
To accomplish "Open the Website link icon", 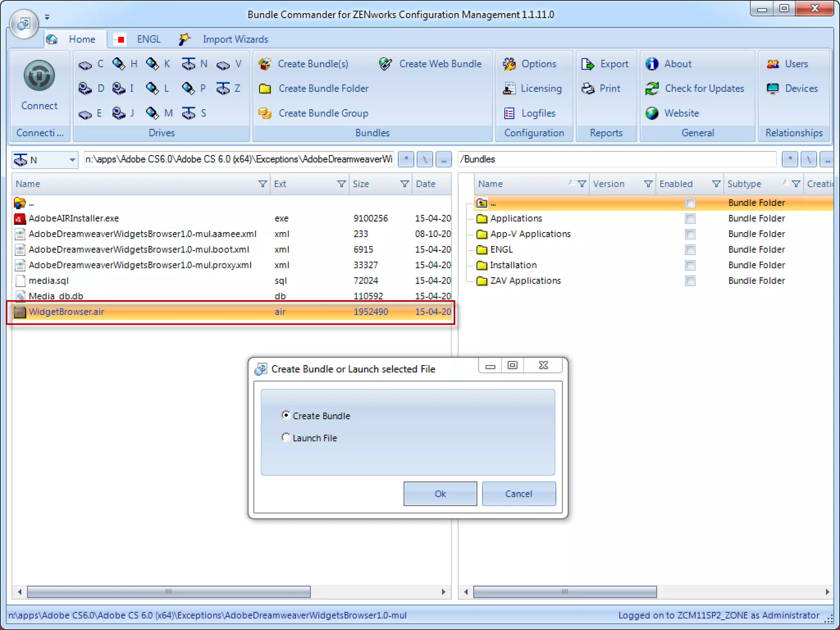I will [x=652, y=113].
